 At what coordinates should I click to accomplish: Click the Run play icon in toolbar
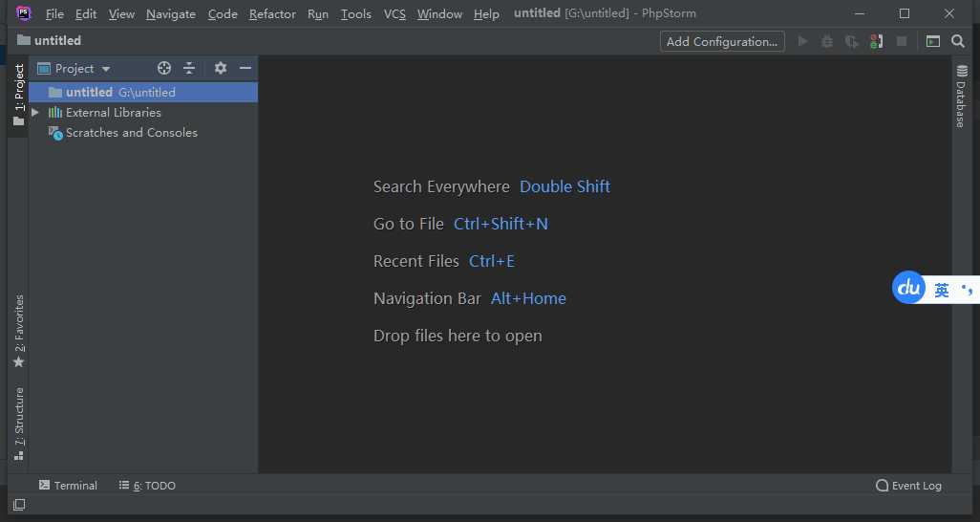[802, 41]
